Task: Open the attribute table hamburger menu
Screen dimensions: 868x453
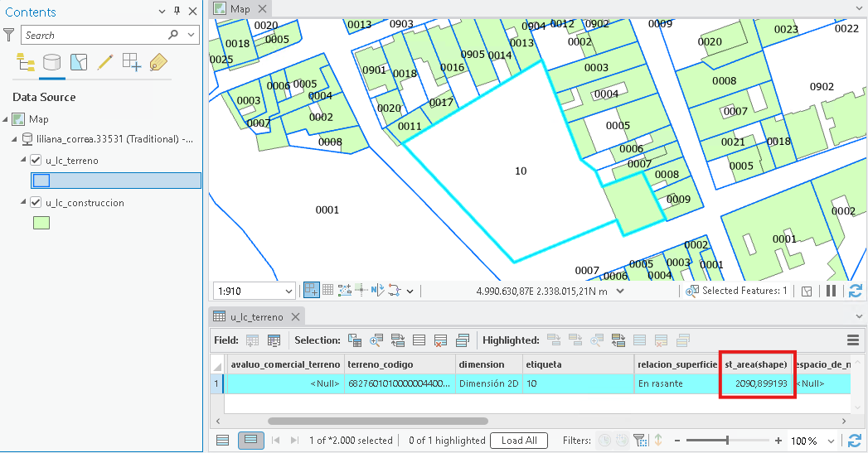Action: 853,340
